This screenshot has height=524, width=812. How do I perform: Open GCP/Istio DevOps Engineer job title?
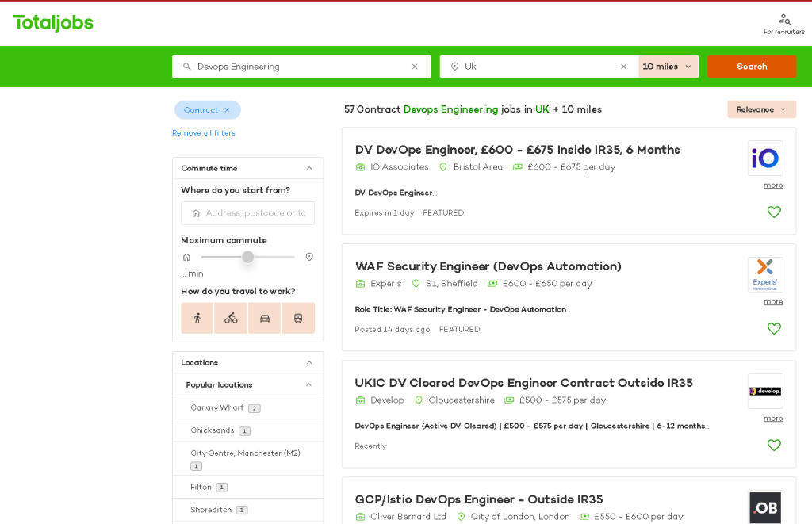(478, 499)
